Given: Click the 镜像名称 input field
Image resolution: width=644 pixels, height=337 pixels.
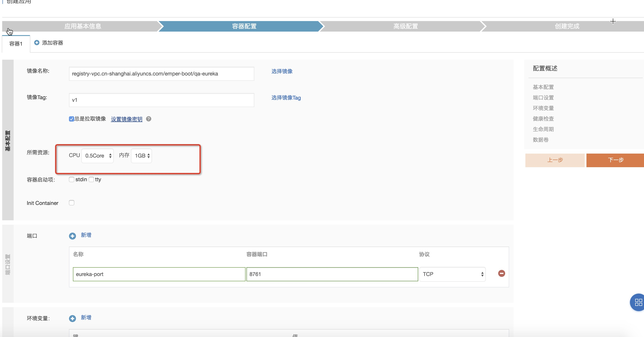Looking at the screenshot, I should pyautogui.click(x=161, y=74).
